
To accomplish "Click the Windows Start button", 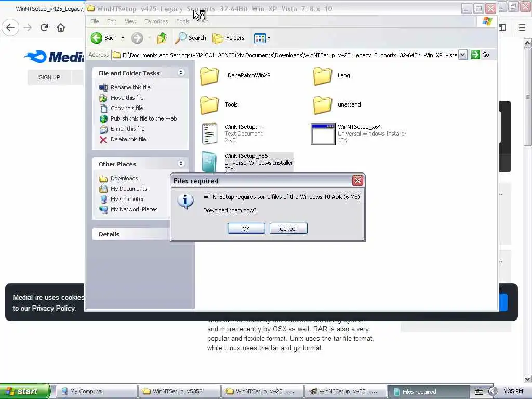I will tap(24, 391).
